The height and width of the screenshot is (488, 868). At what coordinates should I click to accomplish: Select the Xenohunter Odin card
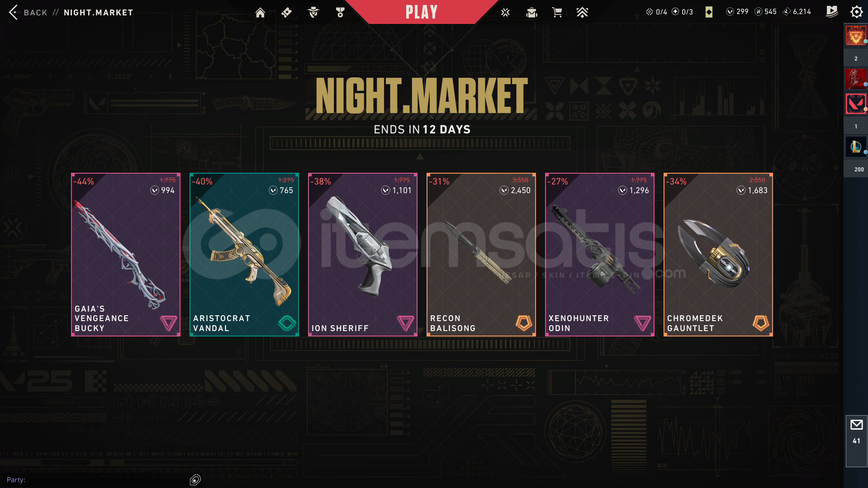pyautogui.click(x=600, y=255)
